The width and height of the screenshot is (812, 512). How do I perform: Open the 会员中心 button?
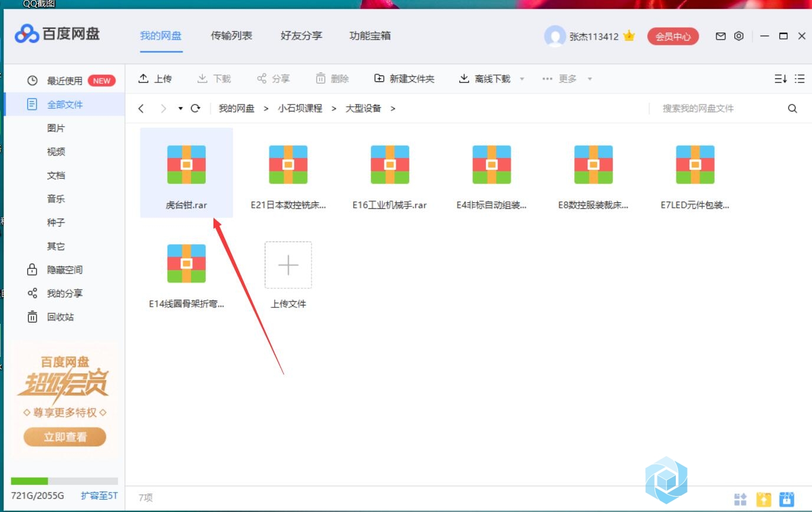click(673, 36)
